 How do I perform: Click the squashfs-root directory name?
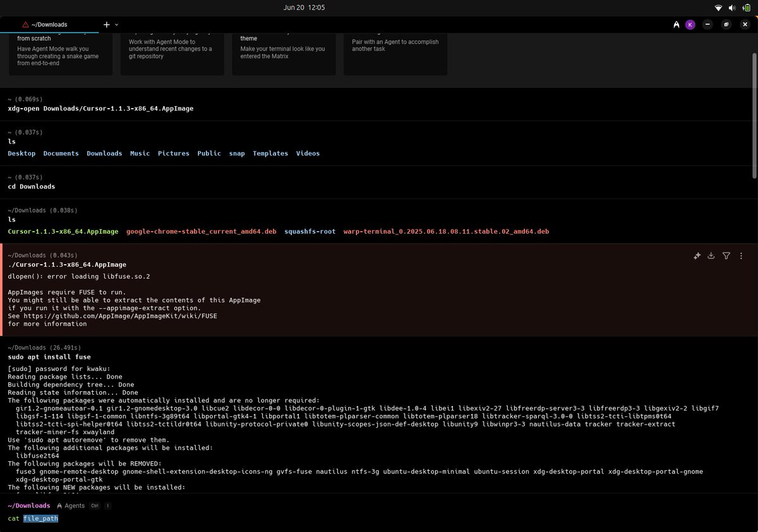(x=310, y=232)
